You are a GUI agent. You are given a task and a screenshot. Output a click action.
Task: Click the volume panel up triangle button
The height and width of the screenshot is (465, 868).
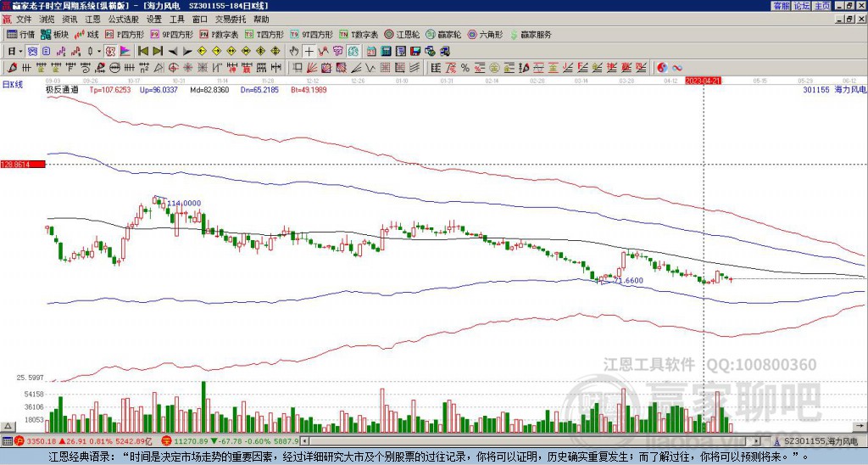(x=7, y=426)
